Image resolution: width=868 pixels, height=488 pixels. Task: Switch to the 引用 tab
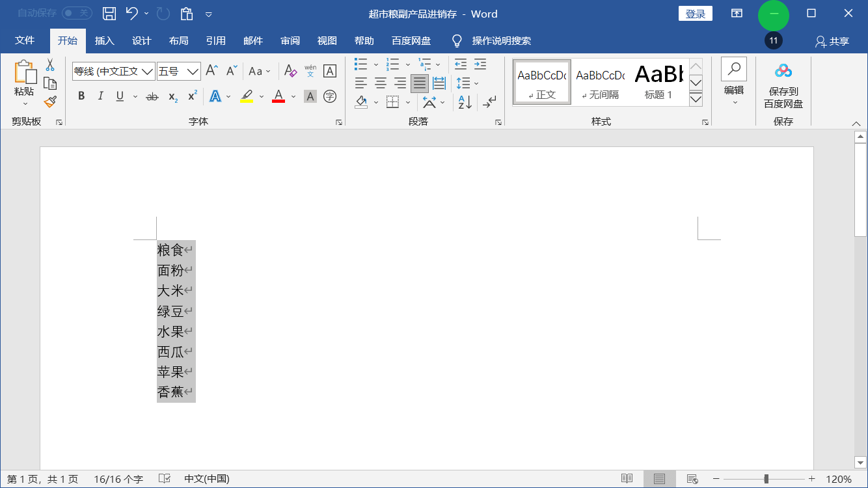tap(215, 40)
